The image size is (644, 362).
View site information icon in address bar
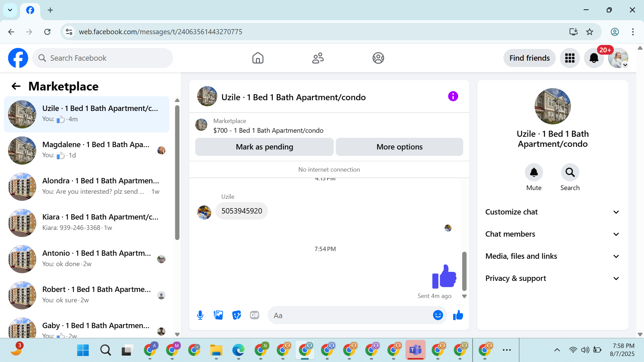[69, 32]
